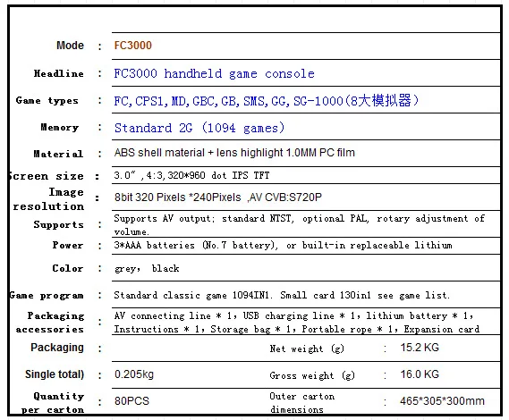Click the 'Power' label
Screen dimensions: 509x420
click(68, 245)
